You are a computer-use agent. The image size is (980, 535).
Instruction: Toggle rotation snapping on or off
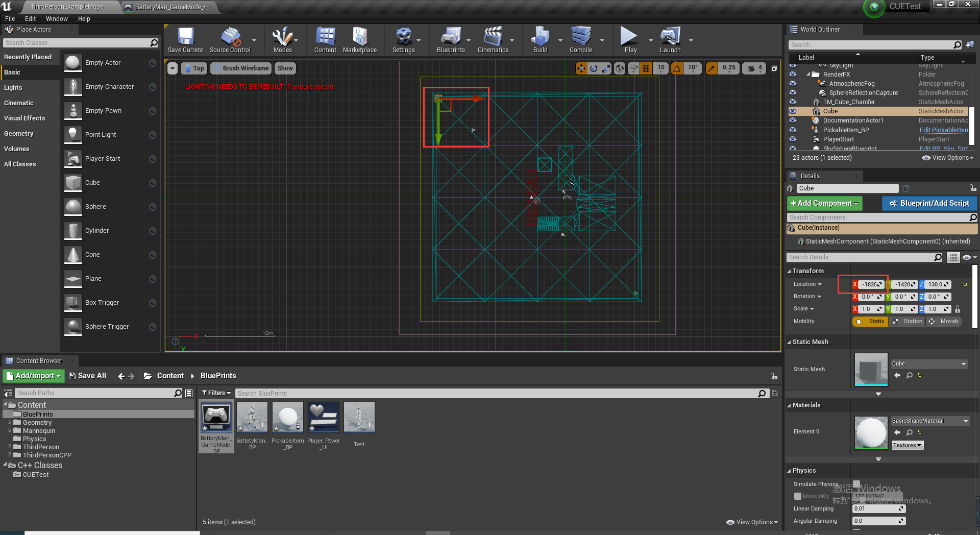point(677,68)
